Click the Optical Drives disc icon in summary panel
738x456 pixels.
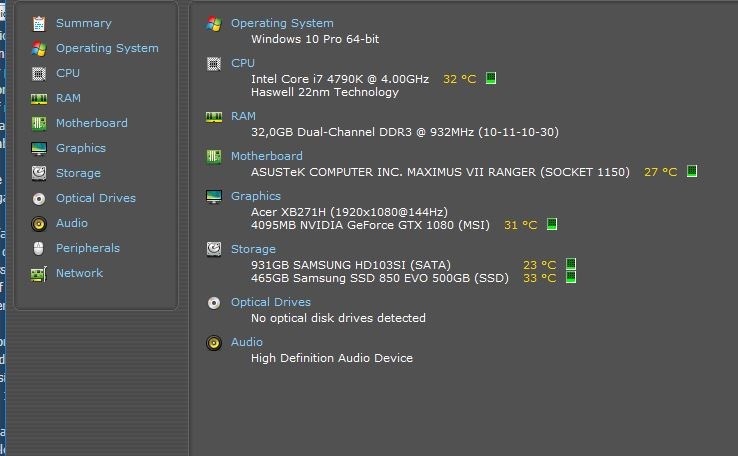(x=214, y=303)
